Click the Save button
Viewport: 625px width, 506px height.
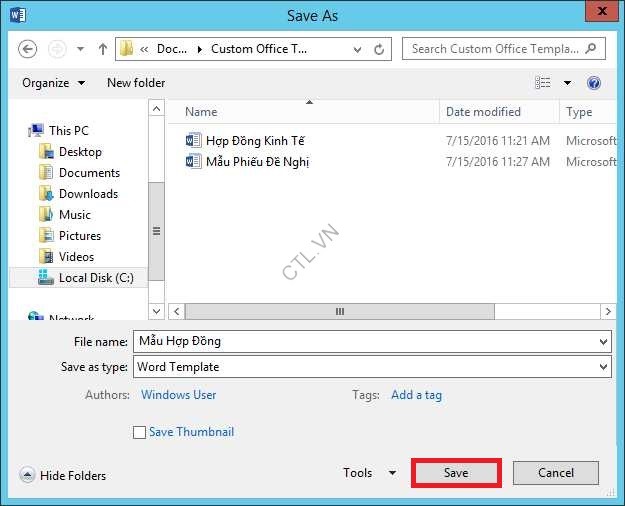[456, 473]
